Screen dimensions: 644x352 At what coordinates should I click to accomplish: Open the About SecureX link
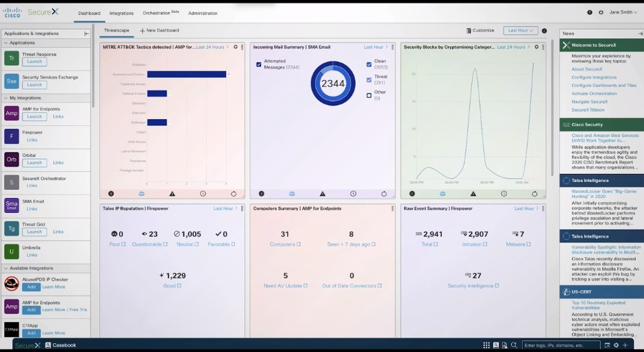[x=587, y=69]
